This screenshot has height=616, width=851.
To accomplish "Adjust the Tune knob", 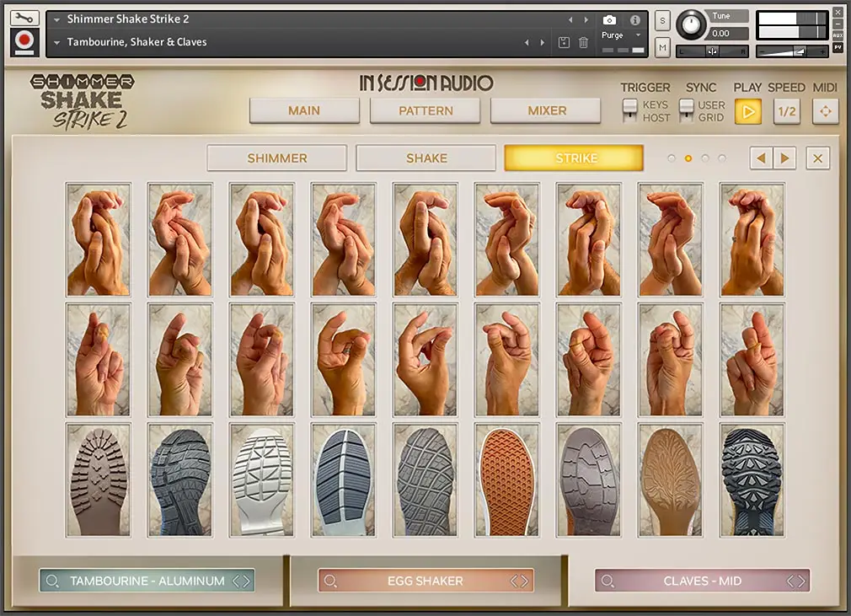I will pos(691,24).
